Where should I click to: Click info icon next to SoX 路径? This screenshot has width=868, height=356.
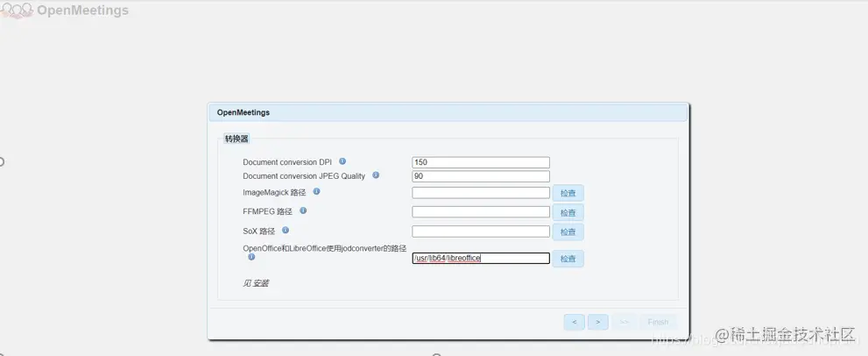285,230
